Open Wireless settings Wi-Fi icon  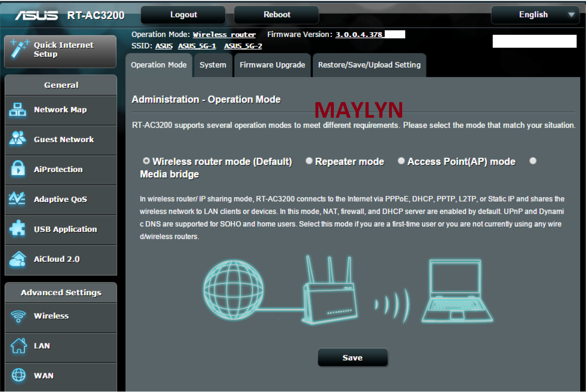tap(18, 316)
